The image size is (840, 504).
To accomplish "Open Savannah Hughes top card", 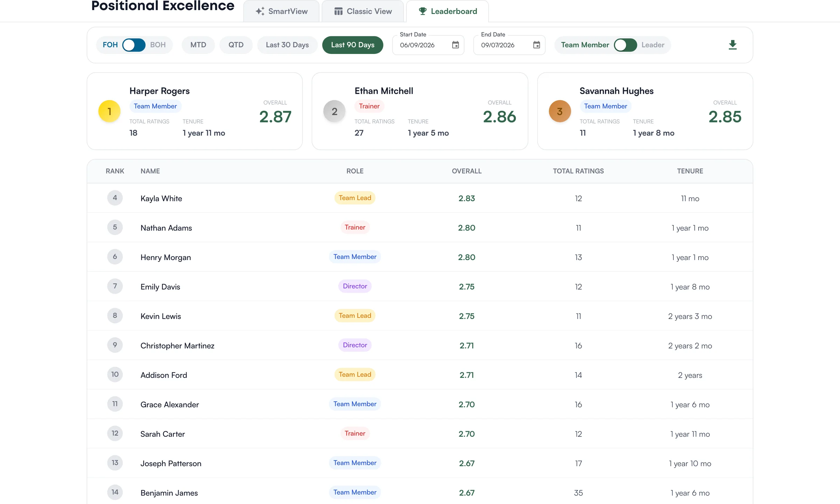I will click(645, 111).
